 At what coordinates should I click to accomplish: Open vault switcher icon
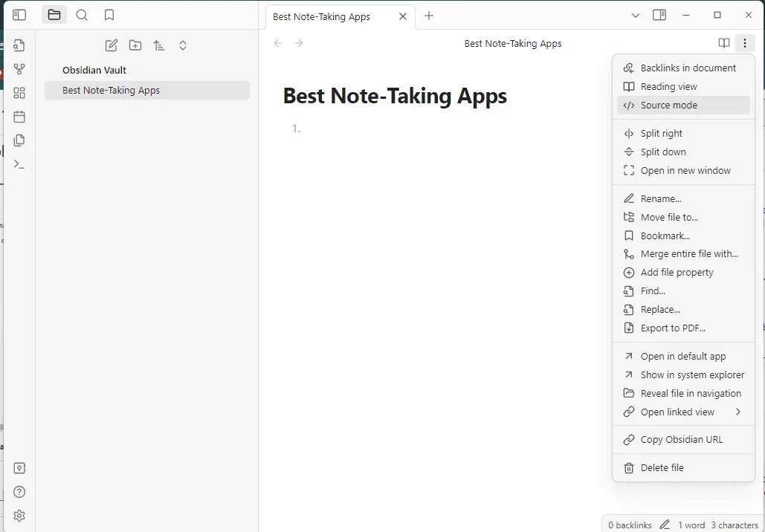point(19,468)
